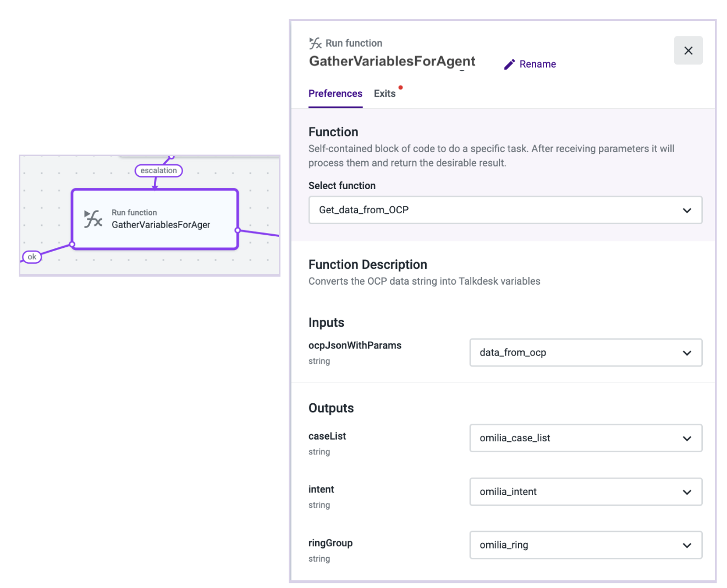Click the fx icon inside the canvas node
The image size is (727, 588).
tap(93, 219)
